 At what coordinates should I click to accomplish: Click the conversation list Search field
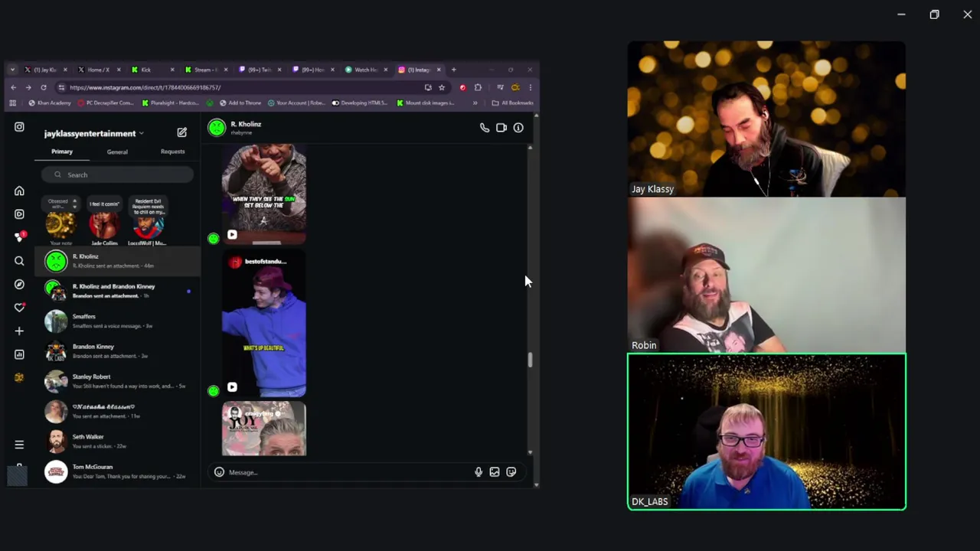click(118, 174)
